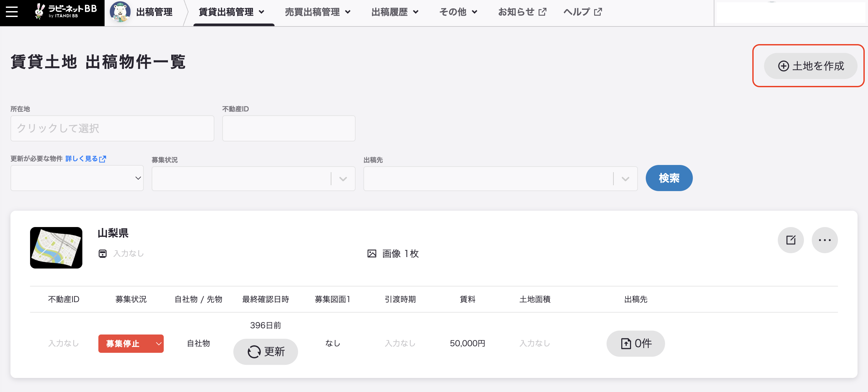Click 引渡時期 column header
Image resolution: width=868 pixels, height=392 pixels.
point(400,299)
